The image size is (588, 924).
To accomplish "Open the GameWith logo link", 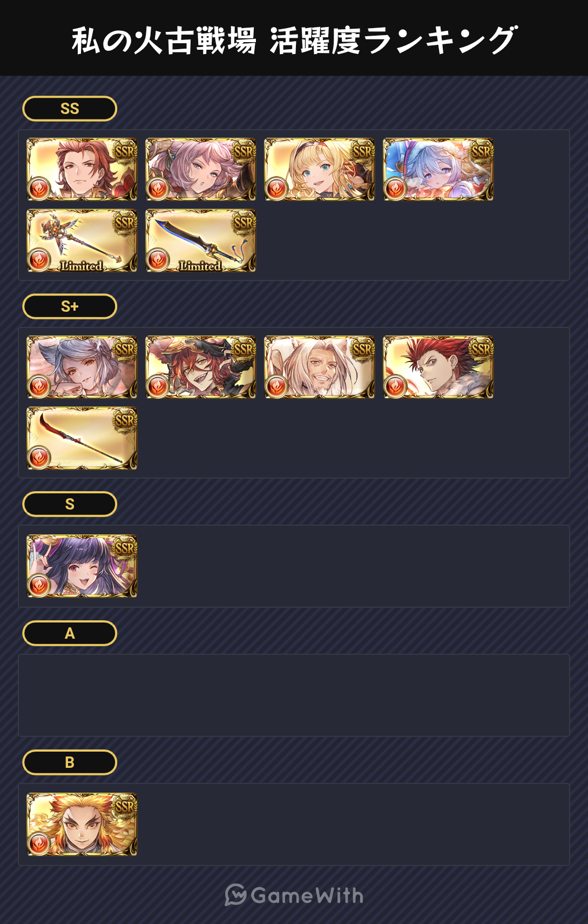I will [x=294, y=895].
